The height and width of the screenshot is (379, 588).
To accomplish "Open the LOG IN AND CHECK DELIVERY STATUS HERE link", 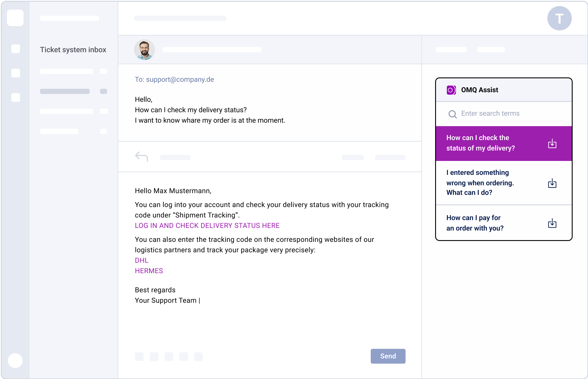I will [x=207, y=226].
